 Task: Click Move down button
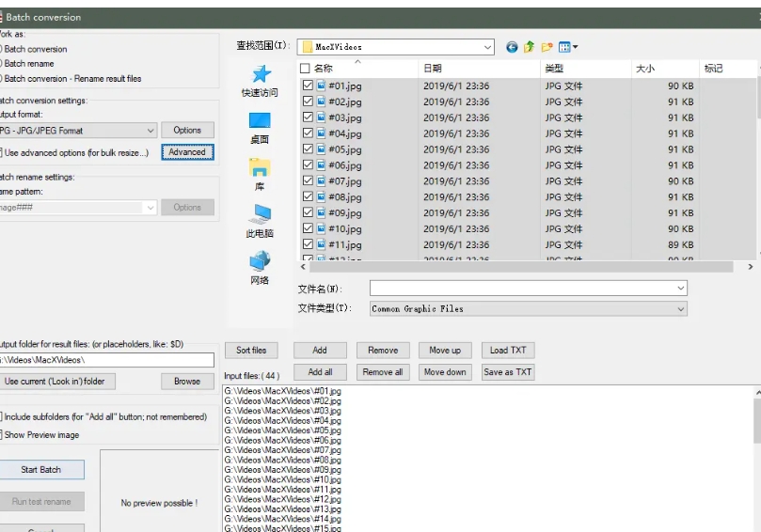(445, 372)
